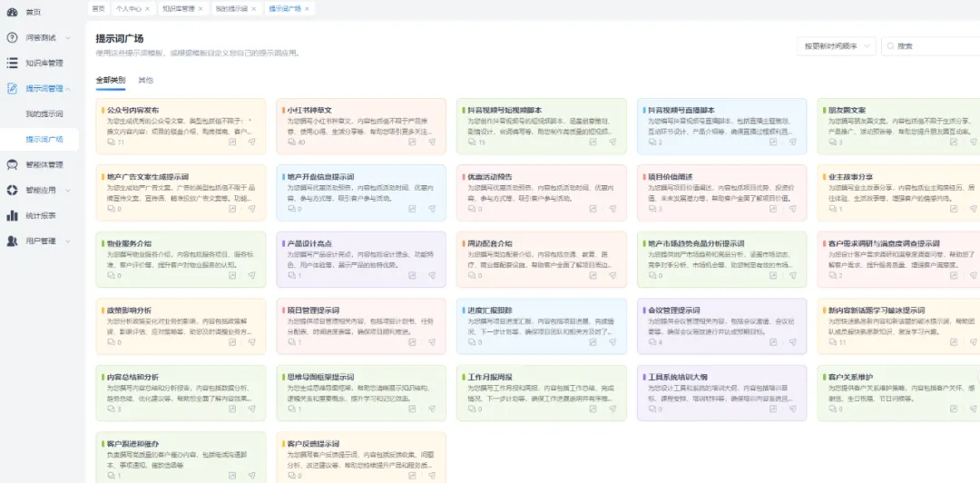Switch to the 我的提示词 page tab
The image size is (980, 483).
(x=235, y=9)
